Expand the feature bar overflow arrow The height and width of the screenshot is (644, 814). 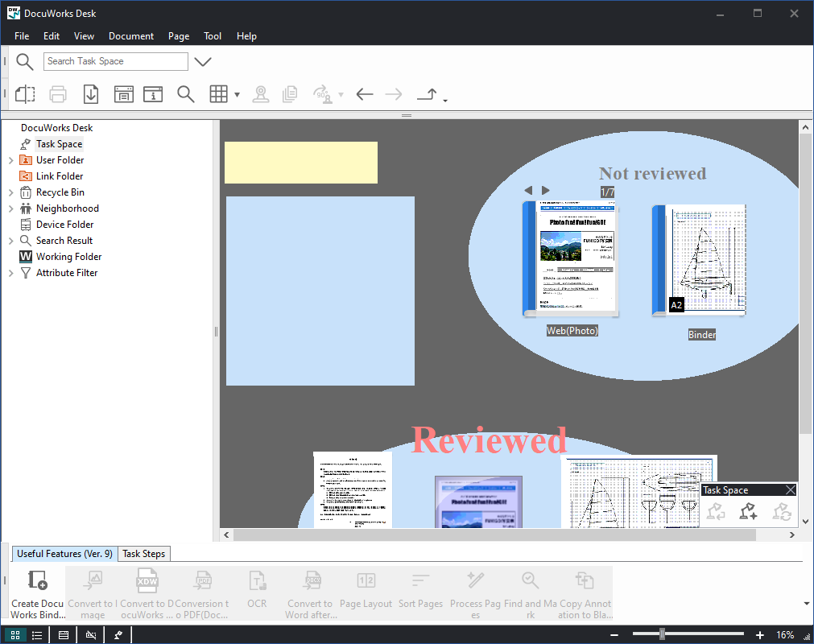pyautogui.click(x=807, y=603)
